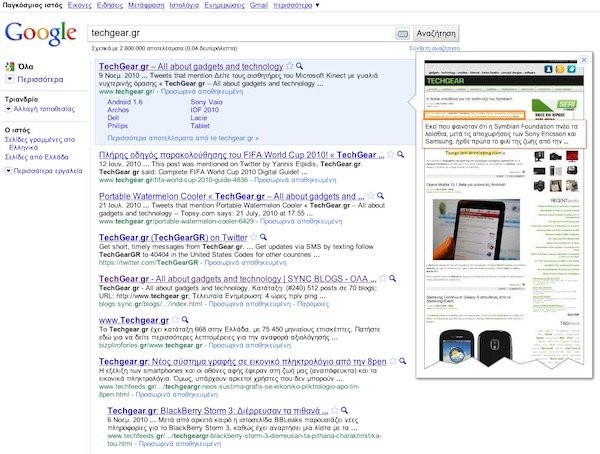This screenshot has width=600, height=454.
Task: Open the BlackBerry Storm 3 title link
Action: (x=218, y=411)
